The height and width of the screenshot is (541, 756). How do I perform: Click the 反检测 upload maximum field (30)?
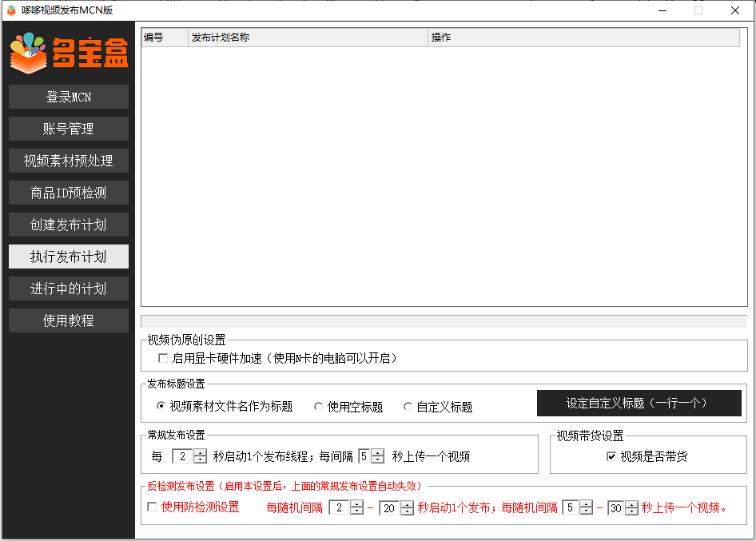click(x=615, y=507)
